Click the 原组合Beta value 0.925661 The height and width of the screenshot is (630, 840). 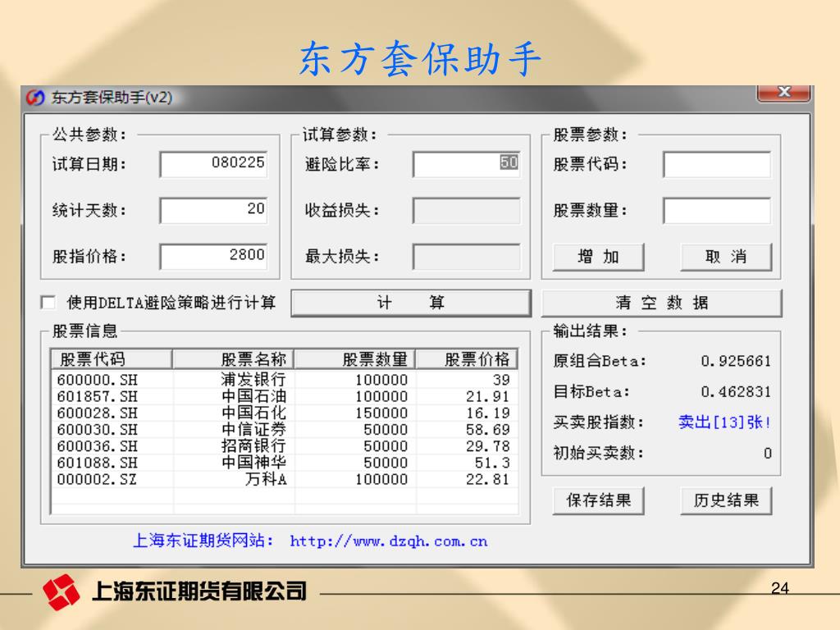pyautogui.click(x=736, y=361)
